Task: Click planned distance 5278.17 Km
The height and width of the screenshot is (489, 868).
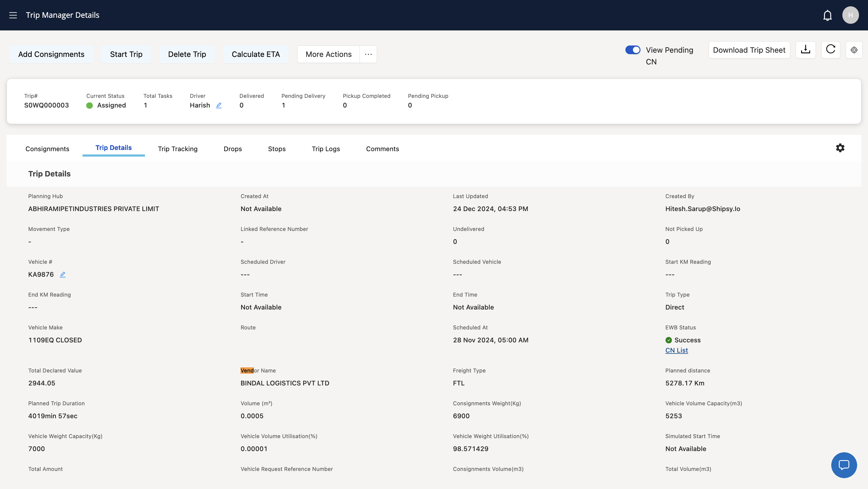Action: [x=685, y=383]
